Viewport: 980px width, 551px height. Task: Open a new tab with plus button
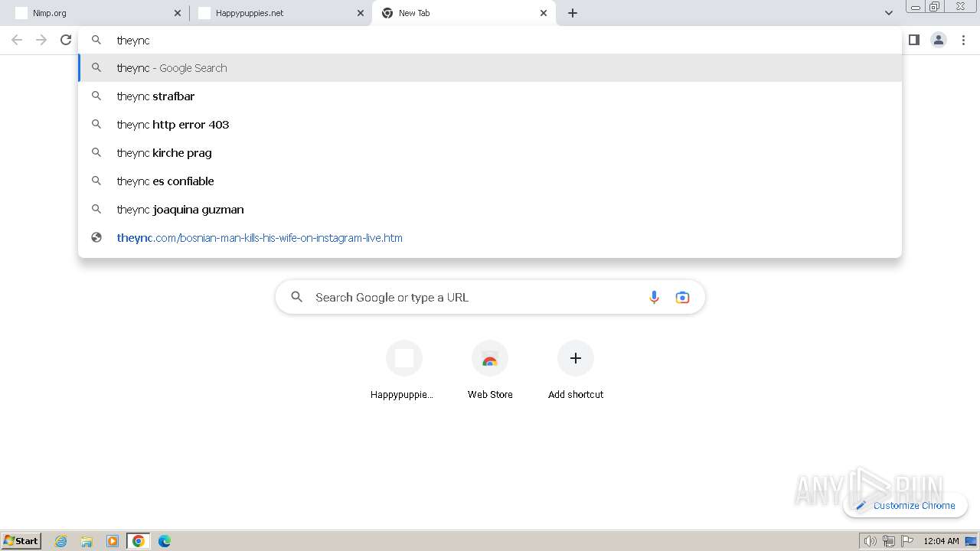click(x=573, y=13)
